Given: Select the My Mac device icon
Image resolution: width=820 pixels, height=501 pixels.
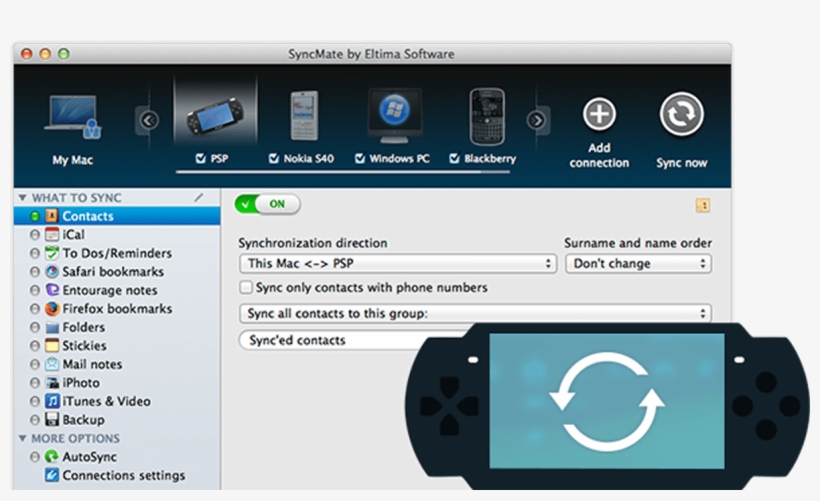Looking at the screenshot, I should (73, 118).
